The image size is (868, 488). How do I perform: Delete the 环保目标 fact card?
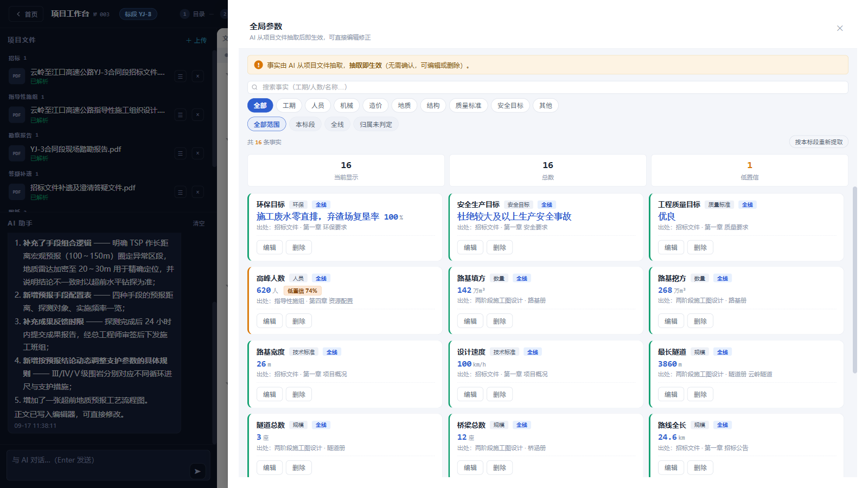click(299, 248)
